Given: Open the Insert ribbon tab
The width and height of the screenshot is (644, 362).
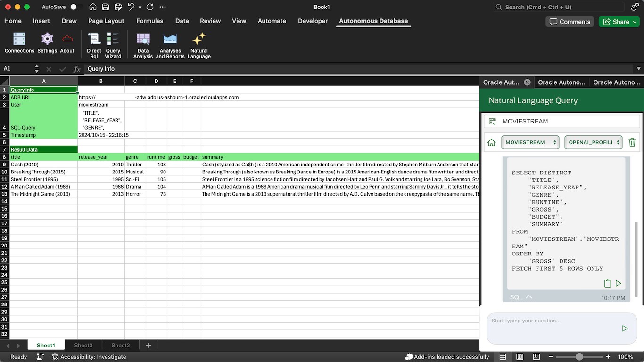Looking at the screenshot, I should (41, 21).
